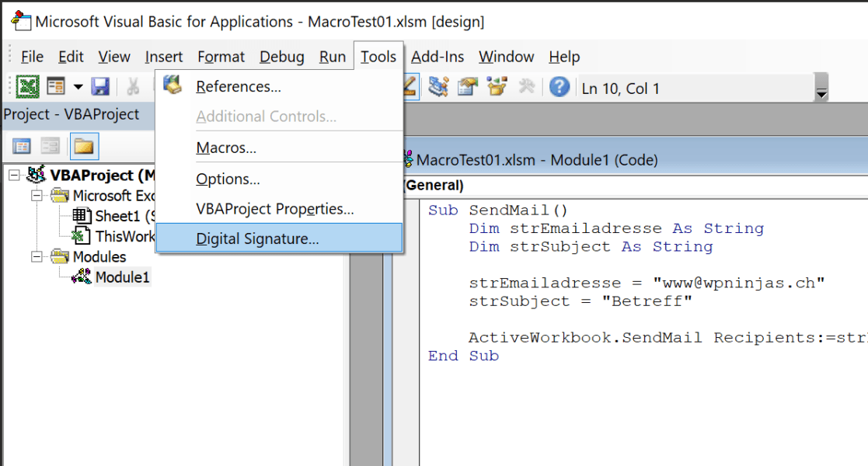Click the ActiveWorkbook.SendMail code line
This screenshot has height=466, width=868.
tap(668, 338)
